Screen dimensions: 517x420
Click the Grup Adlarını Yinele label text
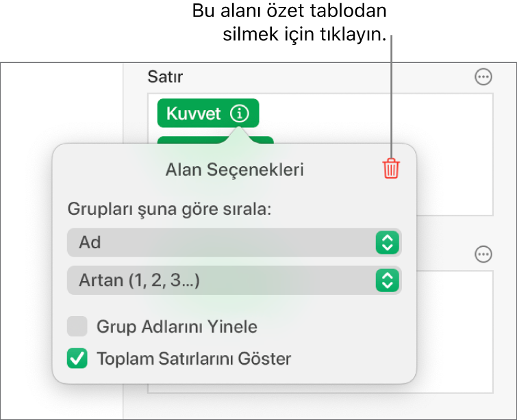(x=177, y=326)
